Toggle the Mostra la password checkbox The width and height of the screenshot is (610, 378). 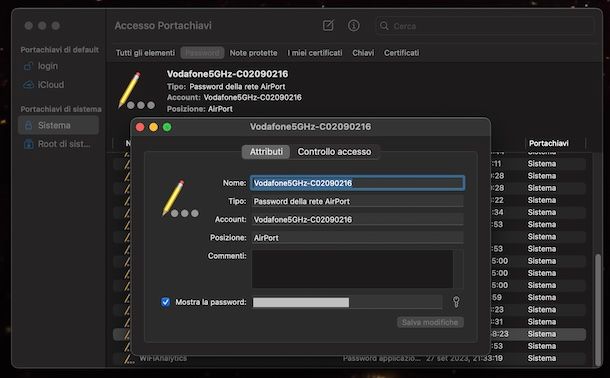click(165, 302)
